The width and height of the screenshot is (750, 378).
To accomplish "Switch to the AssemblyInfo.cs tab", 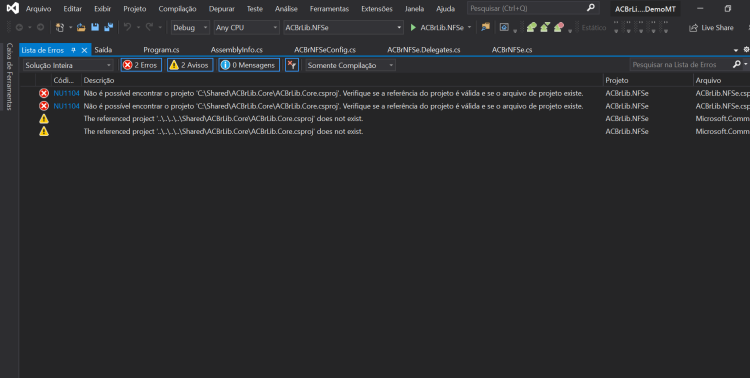I will (x=237, y=50).
